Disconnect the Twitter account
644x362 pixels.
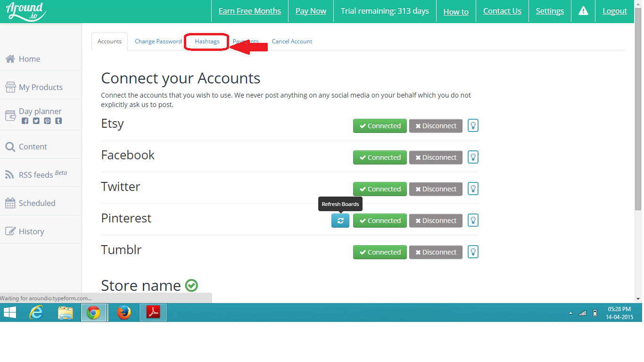pos(436,189)
